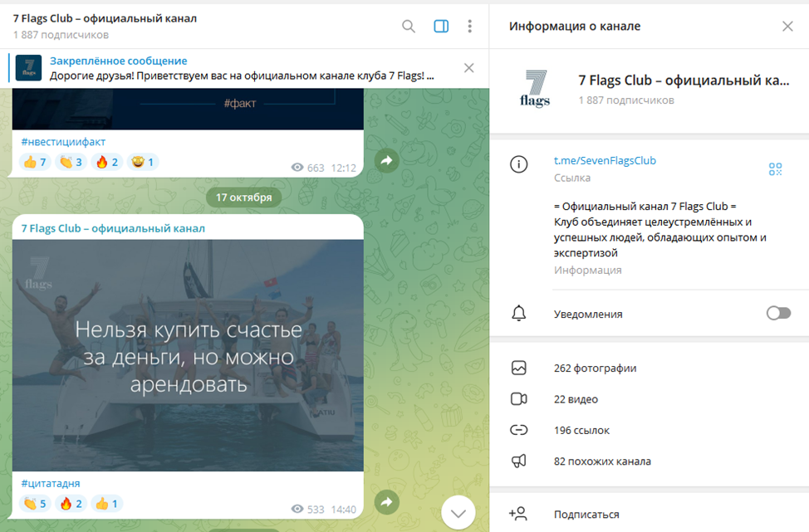Click the pinned message avatar thumbnail
The height and width of the screenshot is (532, 809).
tap(28, 68)
